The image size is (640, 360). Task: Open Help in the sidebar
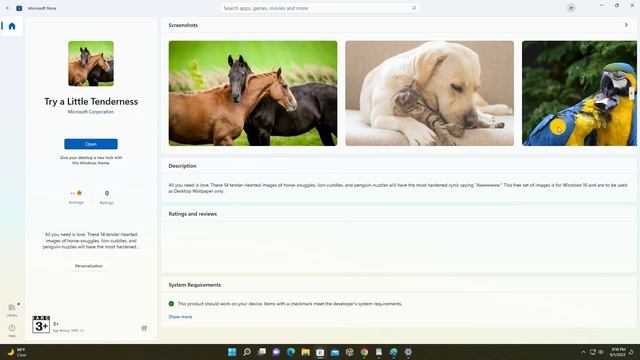point(12,331)
